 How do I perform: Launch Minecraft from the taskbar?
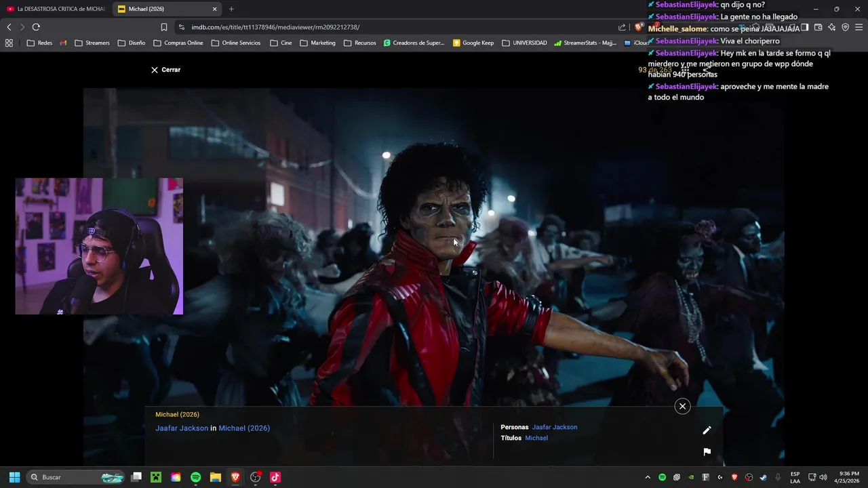[x=156, y=477]
